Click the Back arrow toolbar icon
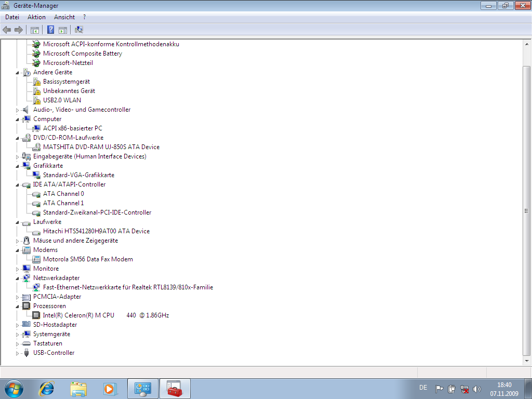The width and height of the screenshot is (532, 399). (x=7, y=30)
